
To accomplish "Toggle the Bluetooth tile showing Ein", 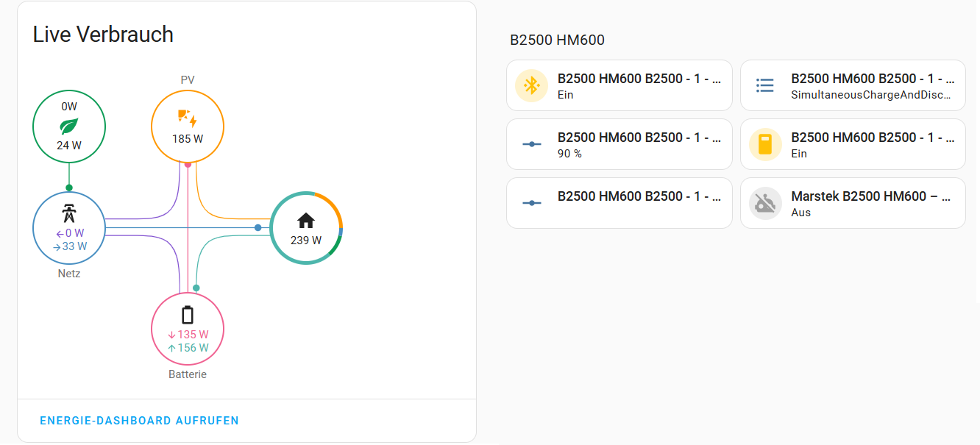I will click(x=619, y=85).
